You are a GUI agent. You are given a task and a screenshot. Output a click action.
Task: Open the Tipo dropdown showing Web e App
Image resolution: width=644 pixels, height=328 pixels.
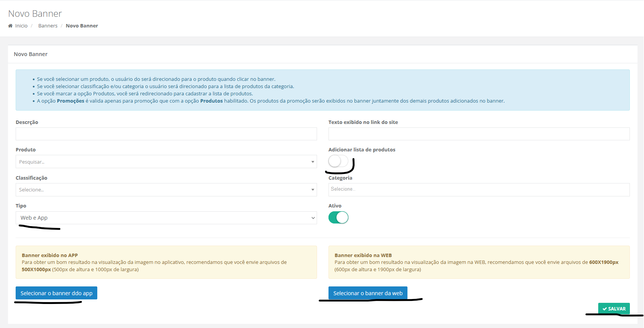166,218
